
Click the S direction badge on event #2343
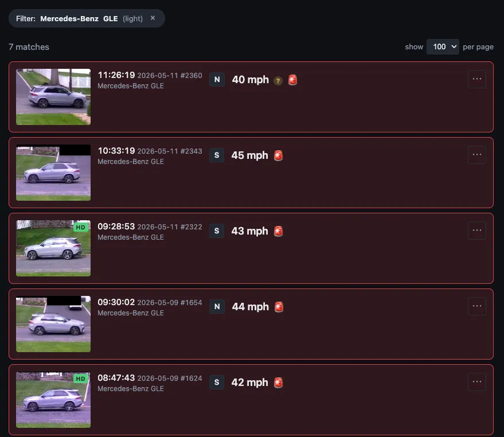[217, 155]
